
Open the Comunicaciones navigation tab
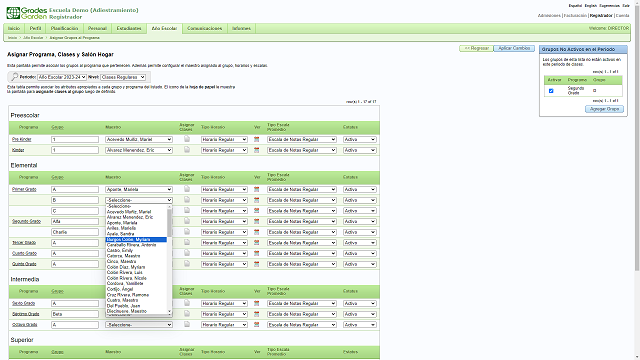coord(204,29)
